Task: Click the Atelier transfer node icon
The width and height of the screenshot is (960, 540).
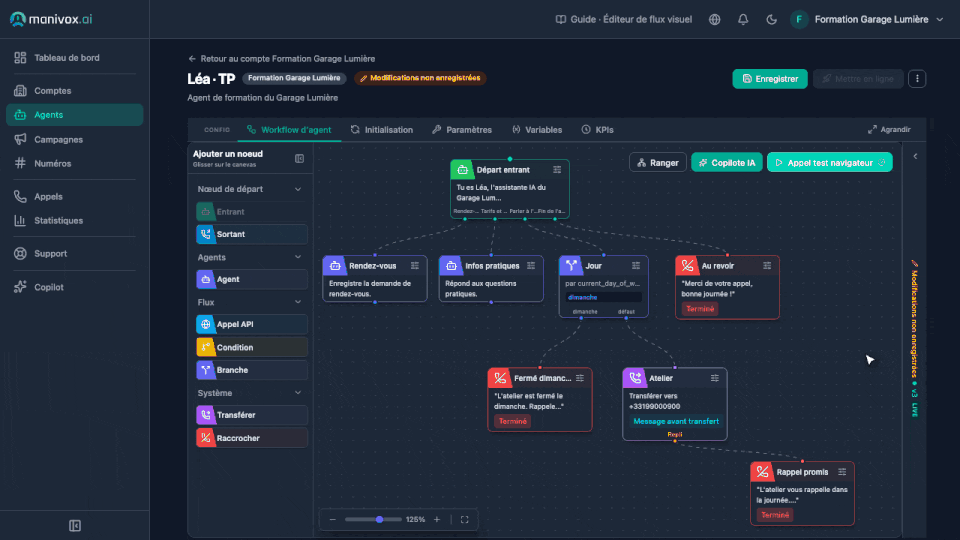Action: point(634,378)
